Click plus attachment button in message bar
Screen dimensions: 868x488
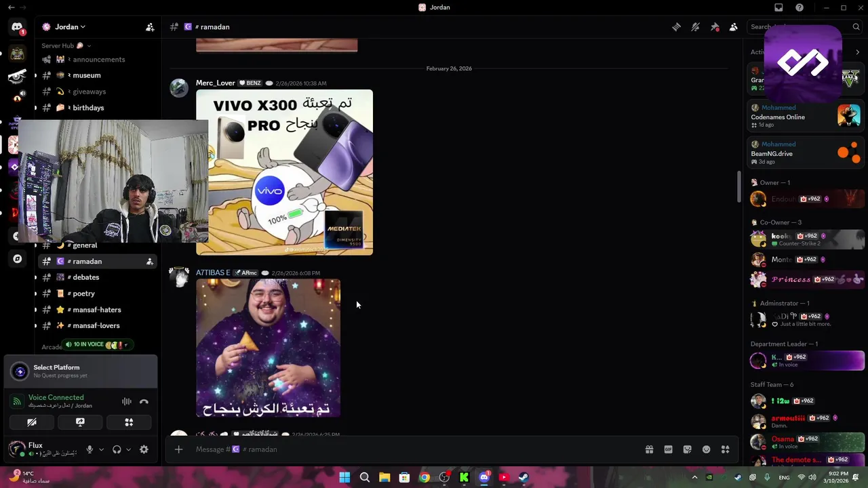[178, 449]
